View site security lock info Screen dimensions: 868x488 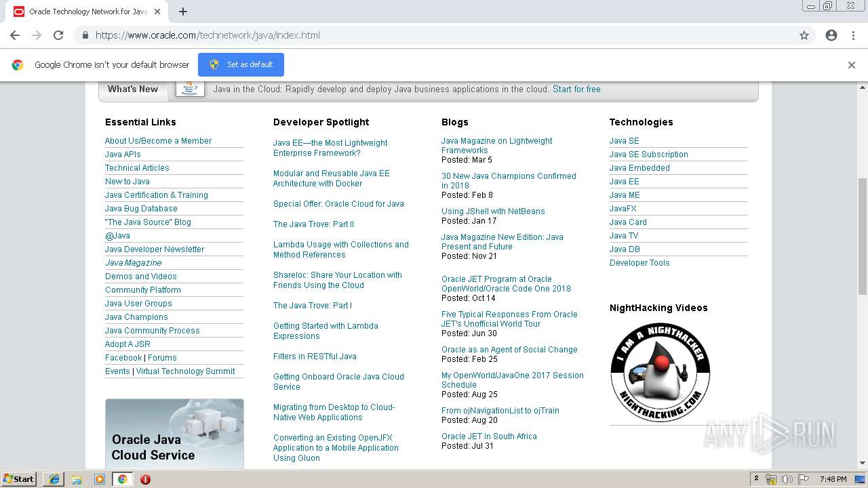(x=85, y=35)
